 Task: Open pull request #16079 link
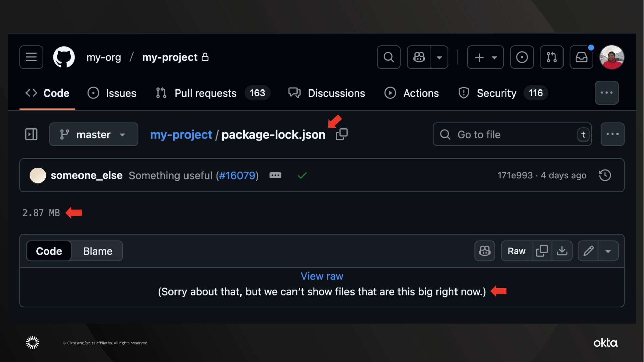pyautogui.click(x=237, y=175)
